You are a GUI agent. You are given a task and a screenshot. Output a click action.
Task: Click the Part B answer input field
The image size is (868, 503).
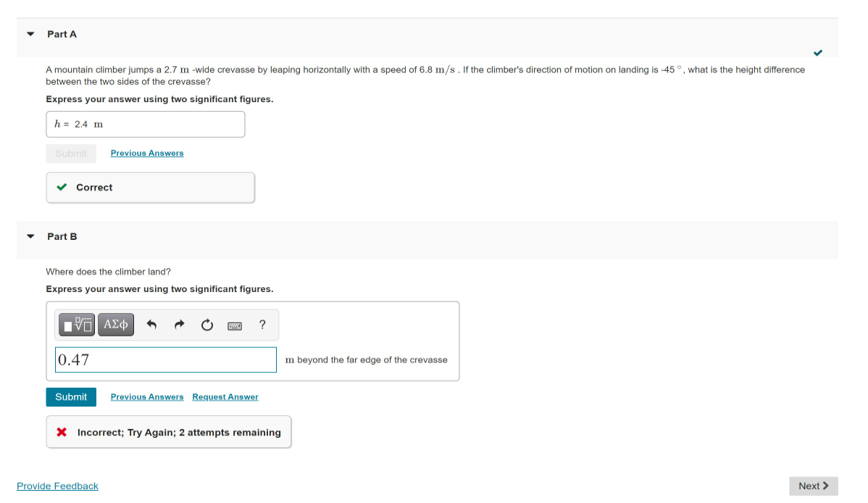coord(165,360)
